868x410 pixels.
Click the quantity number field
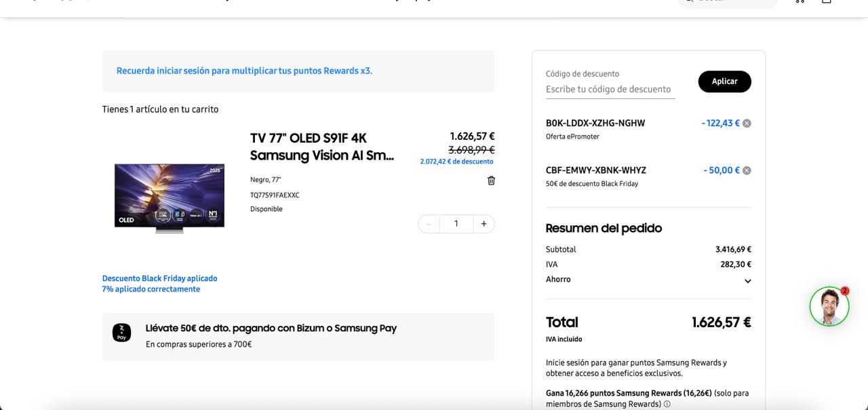pos(456,224)
